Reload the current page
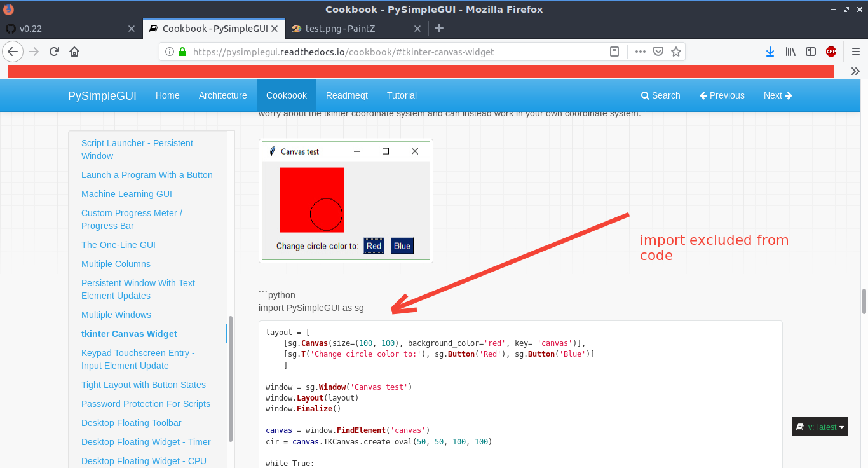Screen dimensions: 868x468 (x=54, y=52)
